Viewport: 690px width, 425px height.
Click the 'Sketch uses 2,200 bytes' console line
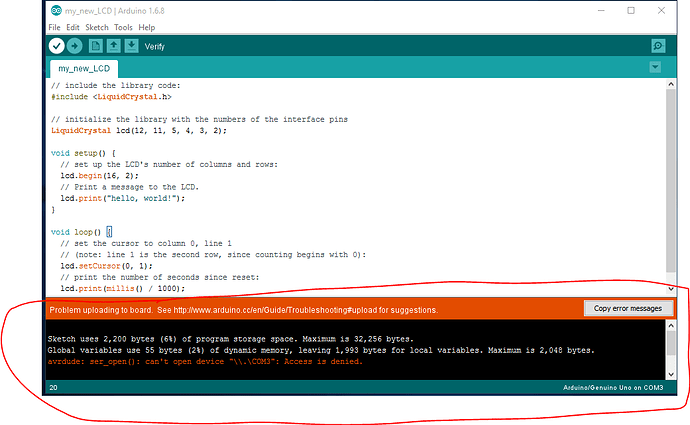[x=231, y=339]
